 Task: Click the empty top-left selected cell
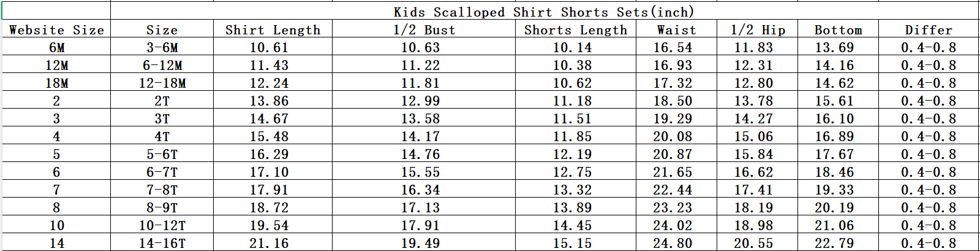(56, 12)
